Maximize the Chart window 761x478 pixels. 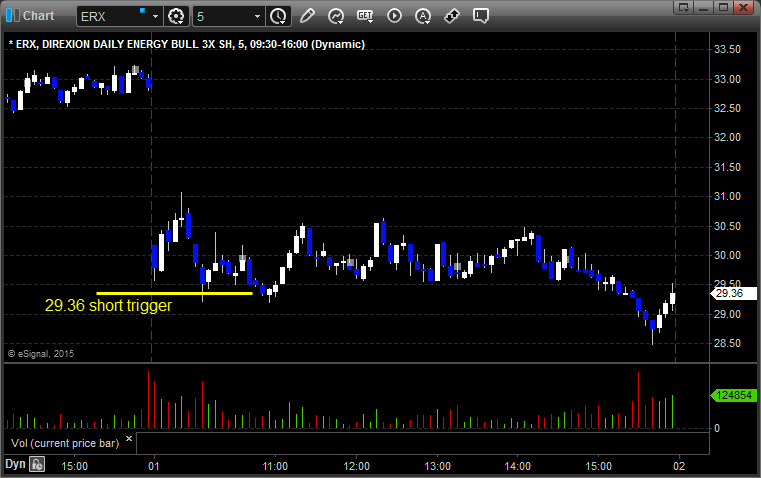[723, 7]
